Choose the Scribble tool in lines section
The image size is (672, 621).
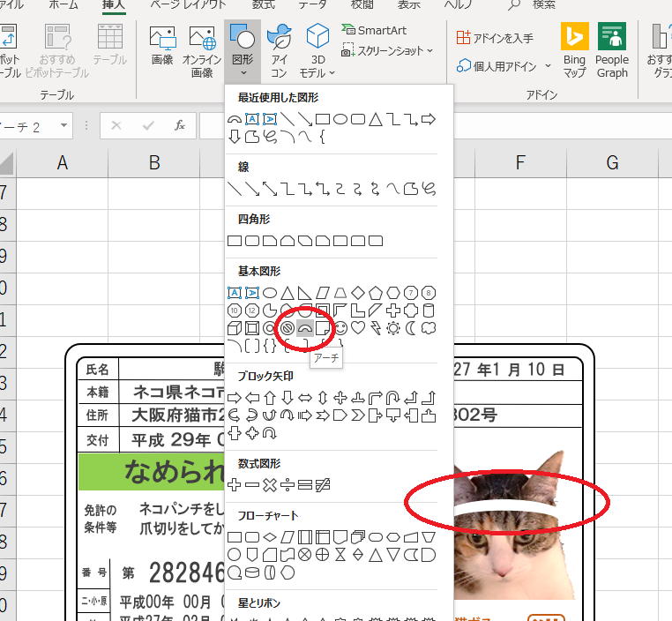coord(429,189)
